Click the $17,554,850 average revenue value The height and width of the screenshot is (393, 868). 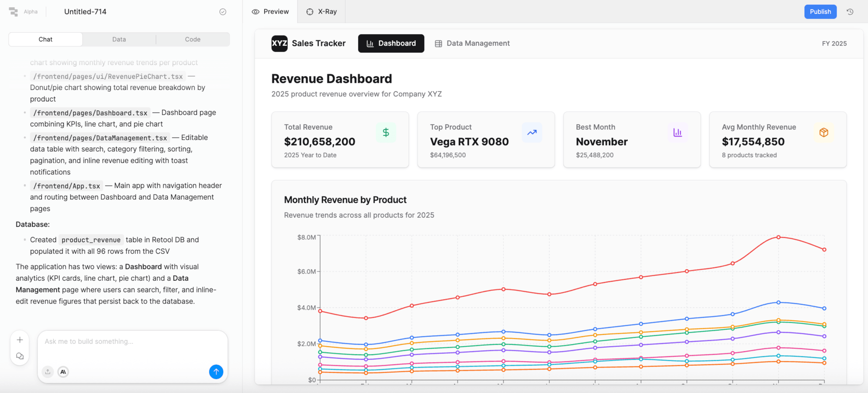tap(753, 142)
